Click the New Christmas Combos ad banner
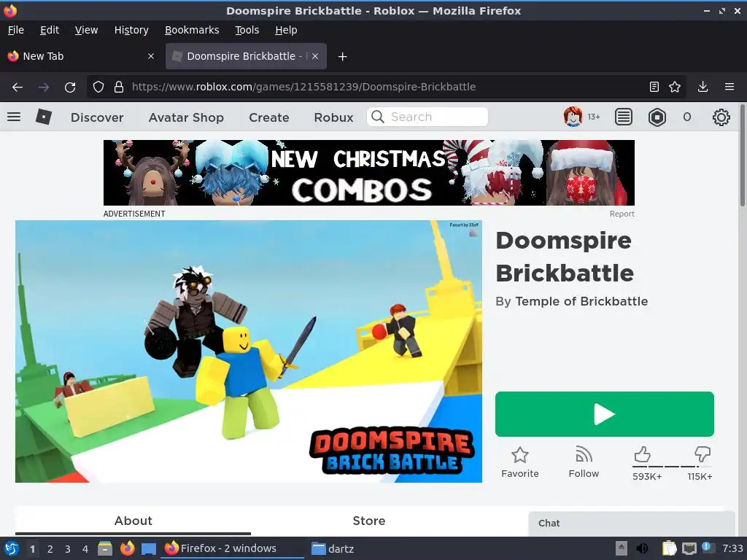The width and height of the screenshot is (747, 560). 368,173
